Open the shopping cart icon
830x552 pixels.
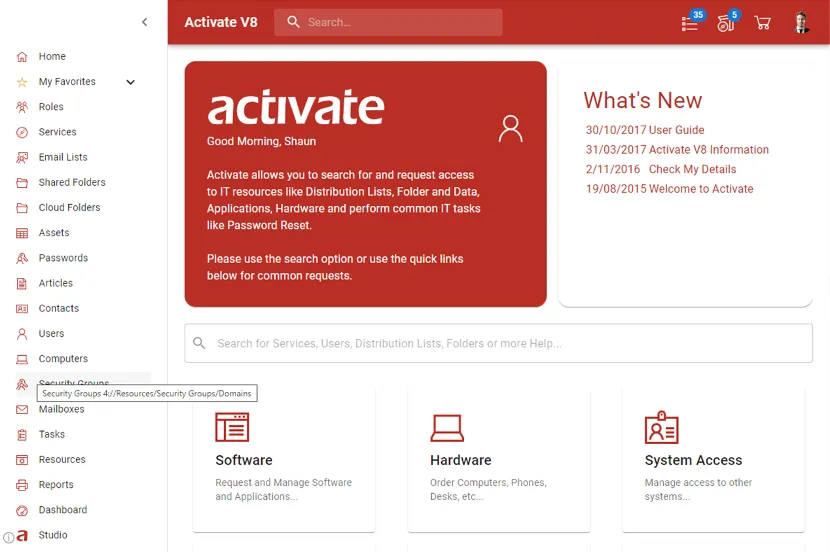coord(762,23)
